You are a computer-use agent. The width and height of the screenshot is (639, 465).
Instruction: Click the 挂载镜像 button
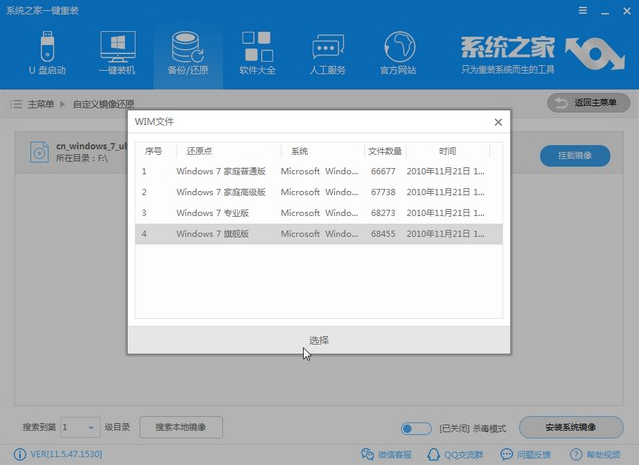pos(575,156)
